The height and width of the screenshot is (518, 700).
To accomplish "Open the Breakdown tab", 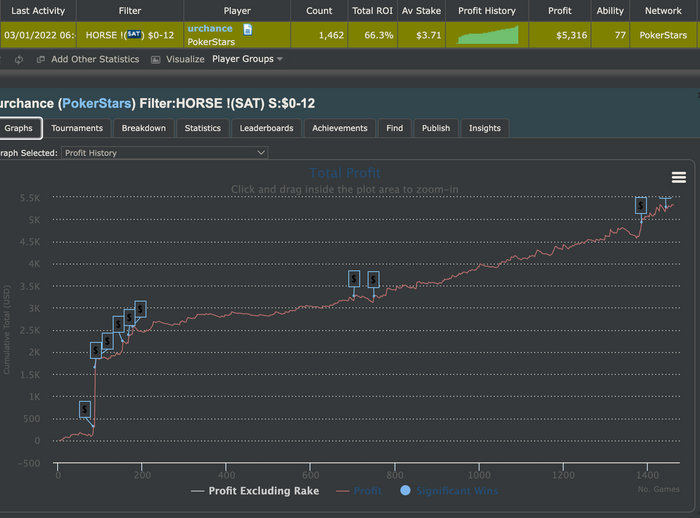I will [x=144, y=128].
